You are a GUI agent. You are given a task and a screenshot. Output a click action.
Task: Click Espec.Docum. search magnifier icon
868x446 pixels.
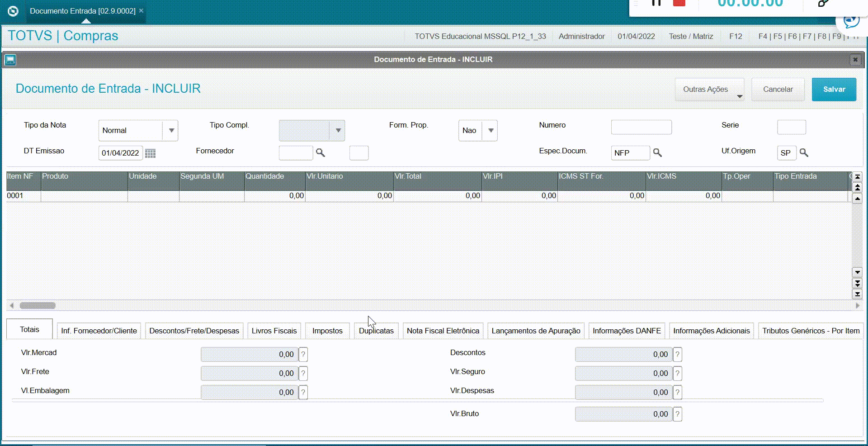tap(657, 153)
